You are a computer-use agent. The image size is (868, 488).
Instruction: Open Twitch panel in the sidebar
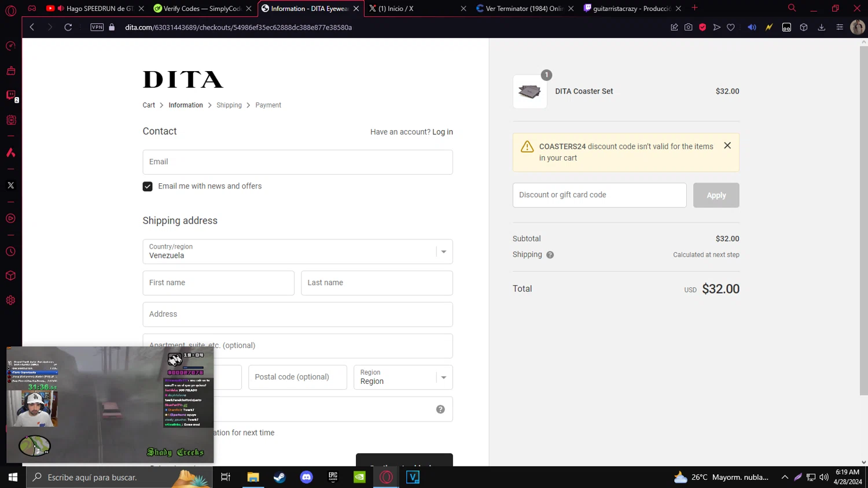coord(10,95)
